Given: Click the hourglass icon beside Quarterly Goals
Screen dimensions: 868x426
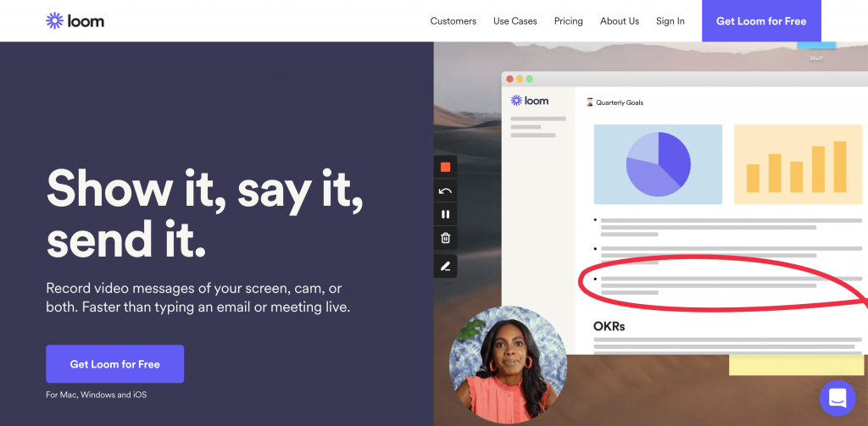Looking at the screenshot, I should (590, 102).
